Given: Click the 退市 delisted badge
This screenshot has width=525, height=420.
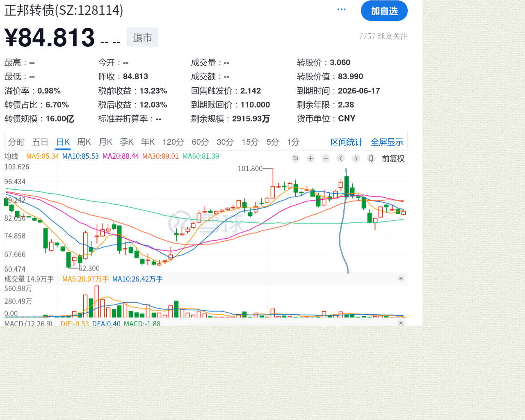Looking at the screenshot, I should pyautogui.click(x=142, y=37).
